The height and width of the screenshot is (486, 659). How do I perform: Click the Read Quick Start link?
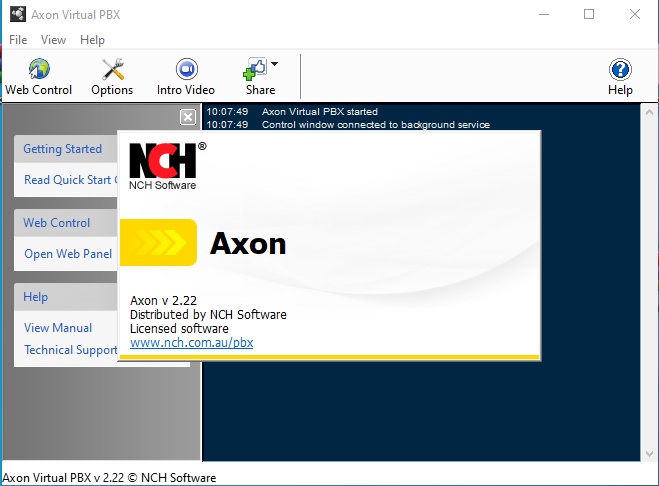[x=71, y=180]
